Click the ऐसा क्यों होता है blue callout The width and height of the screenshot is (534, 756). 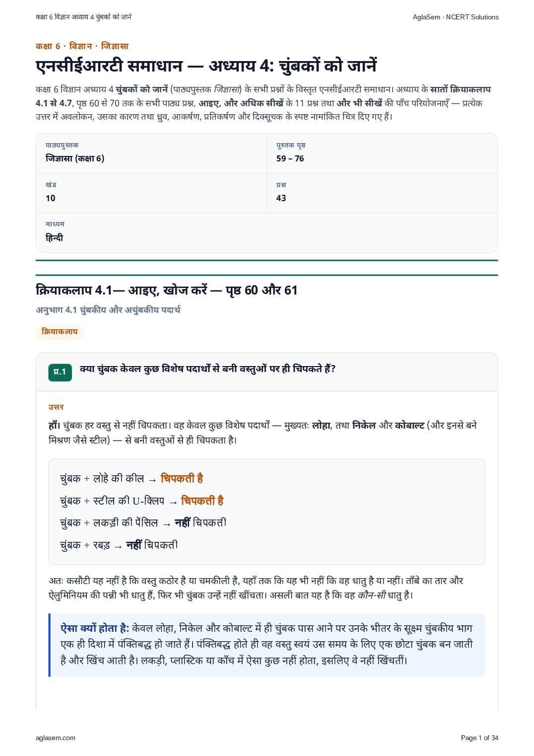point(267,645)
